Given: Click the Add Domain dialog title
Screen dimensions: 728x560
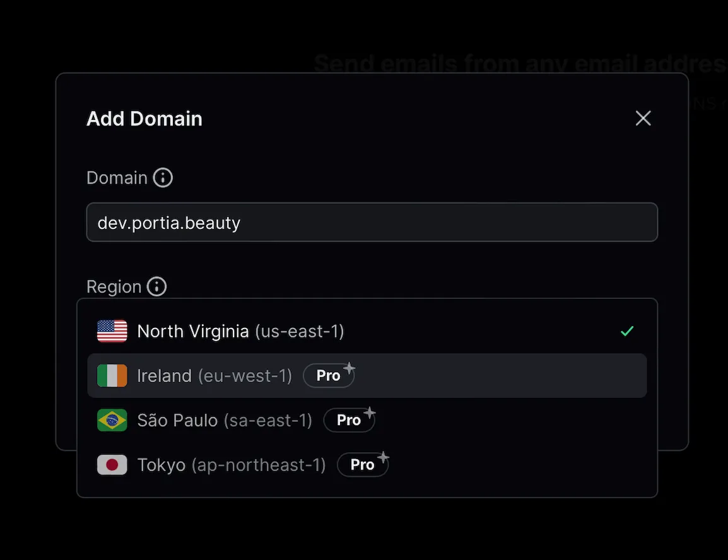Looking at the screenshot, I should point(144,118).
